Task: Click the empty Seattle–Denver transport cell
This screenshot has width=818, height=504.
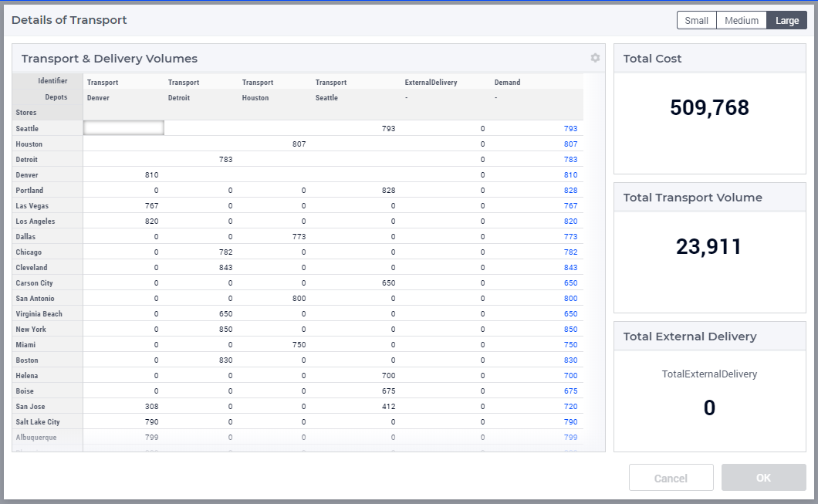Action: (x=123, y=128)
